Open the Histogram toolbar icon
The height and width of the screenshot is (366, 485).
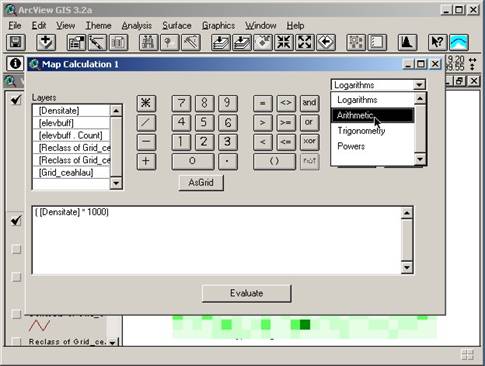tap(407, 42)
